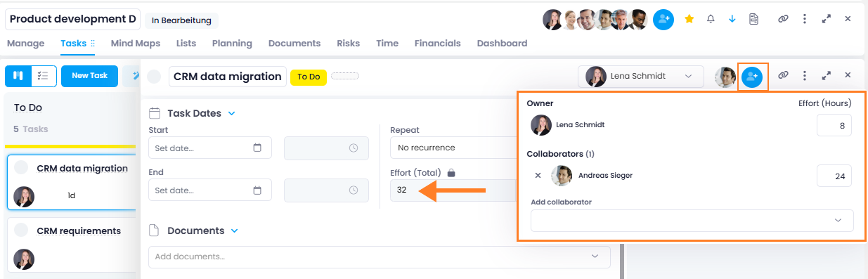The height and width of the screenshot is (279, 868).
Task: Tick CRM data migration card completion circle
Action: click(22, 168)
